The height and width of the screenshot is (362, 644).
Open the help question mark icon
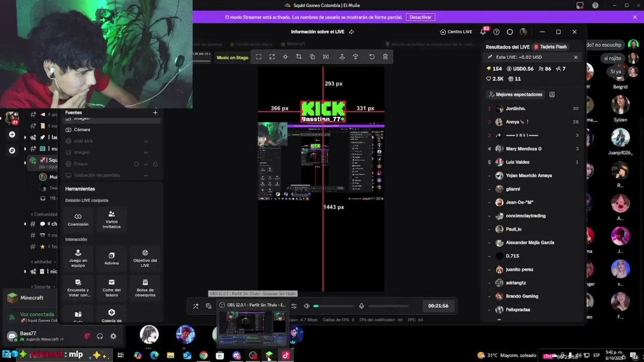coord(497,32)
